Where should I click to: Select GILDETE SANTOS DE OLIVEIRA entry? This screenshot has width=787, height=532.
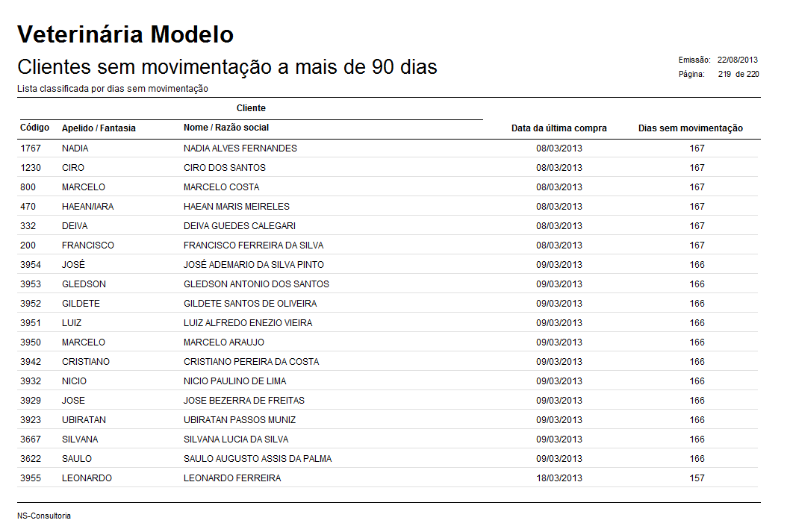(x=249, y=304)
